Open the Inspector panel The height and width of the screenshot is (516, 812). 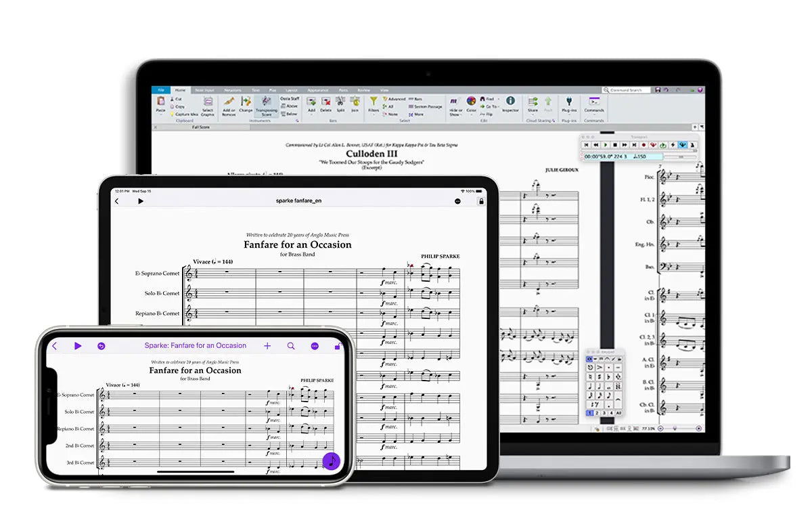[x=510, y=103]
